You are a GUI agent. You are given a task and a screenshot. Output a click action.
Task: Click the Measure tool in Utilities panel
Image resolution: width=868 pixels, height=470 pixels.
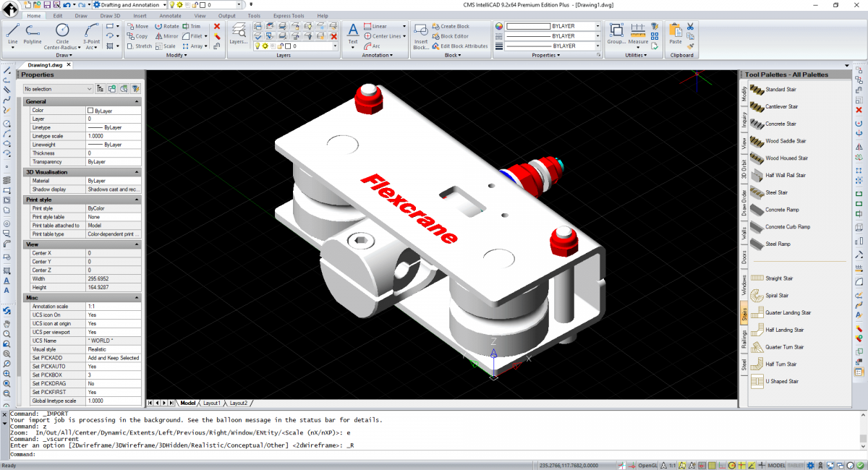coord(639,32)
